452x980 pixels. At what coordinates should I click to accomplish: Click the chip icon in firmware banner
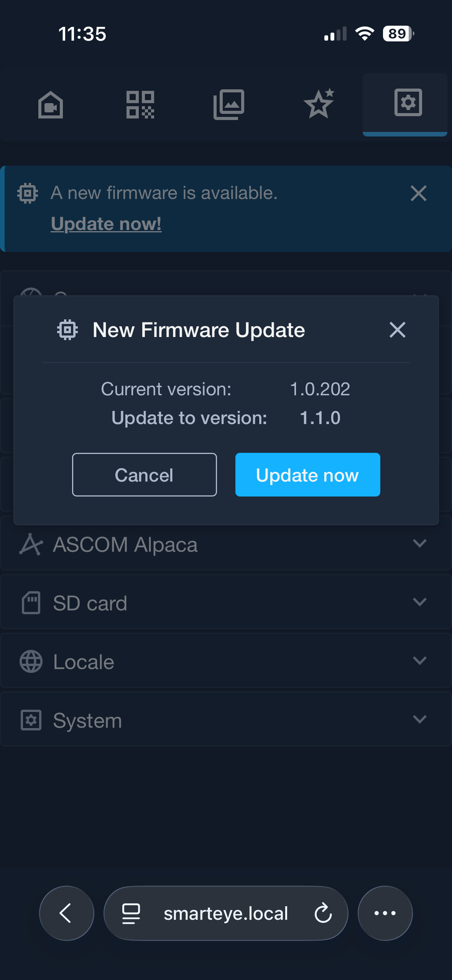click(x=28, y=193)
